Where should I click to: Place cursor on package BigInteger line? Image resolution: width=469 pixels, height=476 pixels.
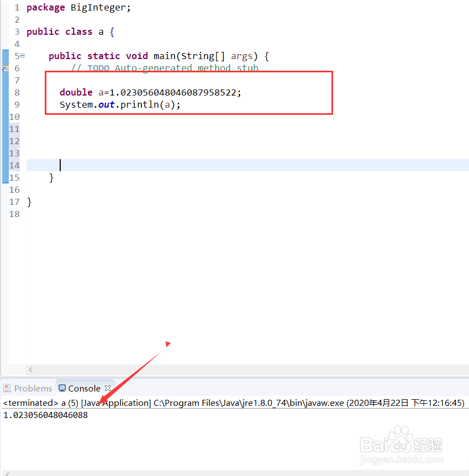click(78, 7)
